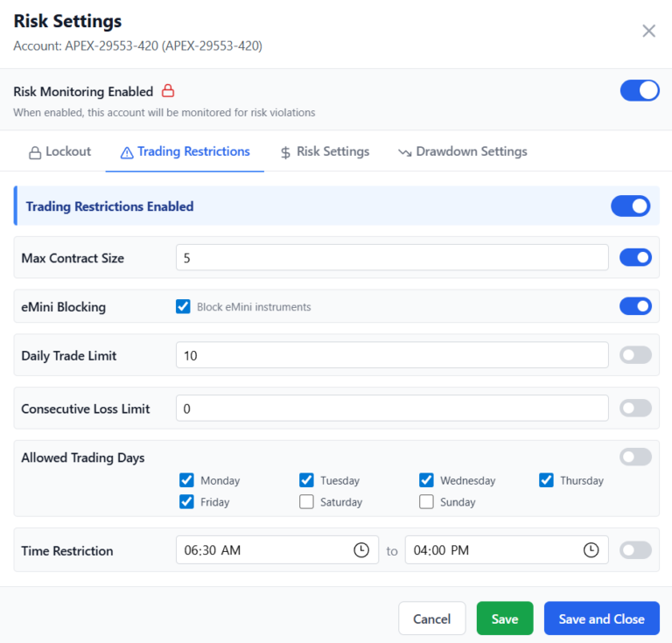Check the Saturday trading day box
This screenshot has width=672, height=643.
306,502
